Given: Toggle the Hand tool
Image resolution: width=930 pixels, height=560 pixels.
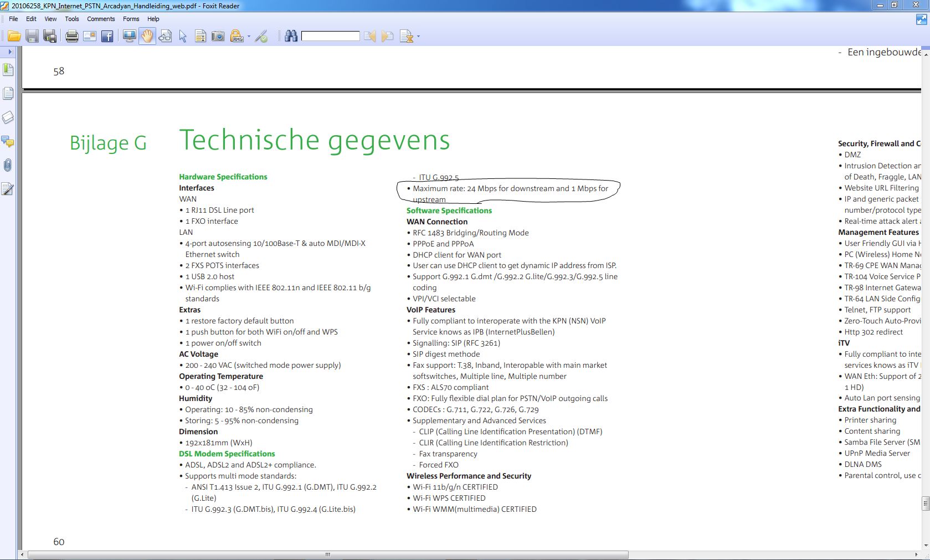Looking at the screenshot, I should coord(147,37).
